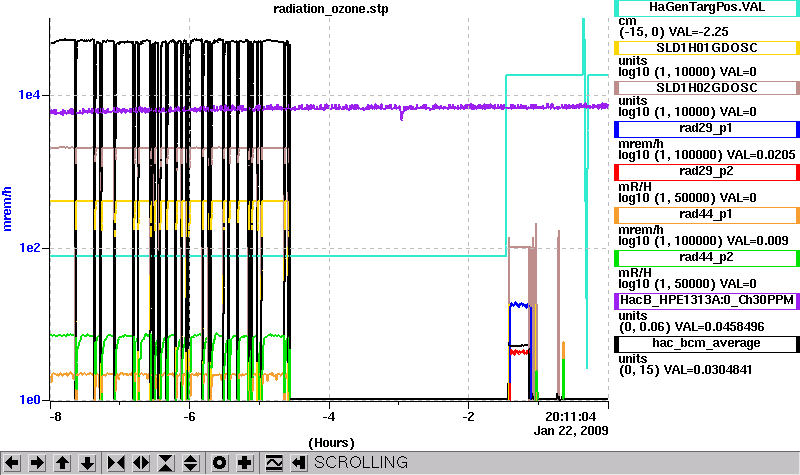Select the HaGenTargPos.VAL legend entry
The width and height of the screenshot is (800, 475).
click(x=707, y=8)
